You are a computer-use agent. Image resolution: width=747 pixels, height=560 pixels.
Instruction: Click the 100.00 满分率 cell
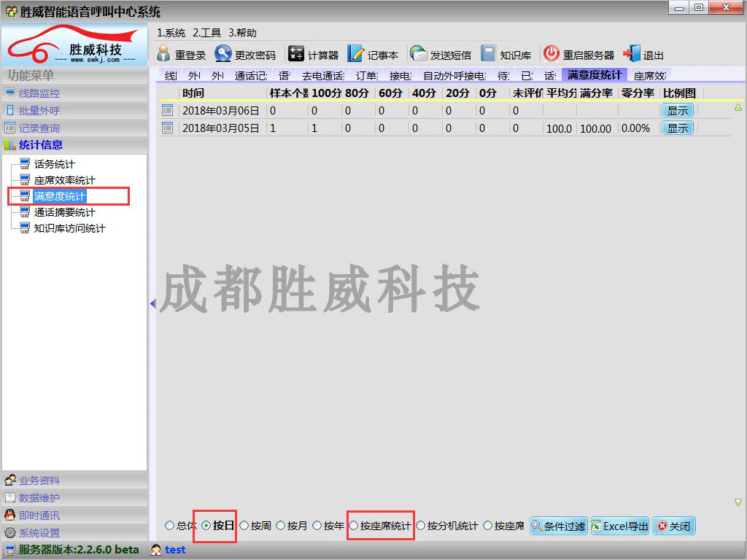[596, 128]
